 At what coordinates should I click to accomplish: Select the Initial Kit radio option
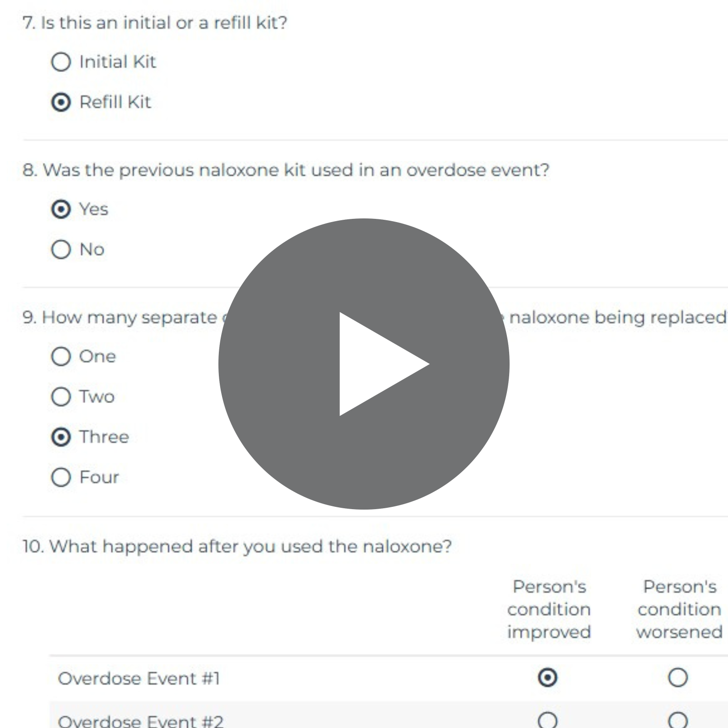point(61,62)
